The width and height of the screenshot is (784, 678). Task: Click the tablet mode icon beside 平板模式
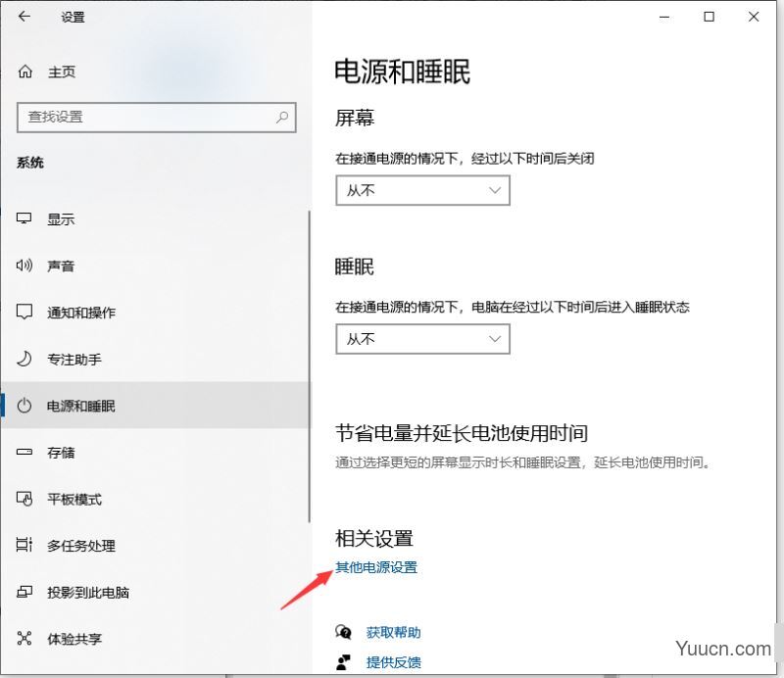[x=24, y=499]
